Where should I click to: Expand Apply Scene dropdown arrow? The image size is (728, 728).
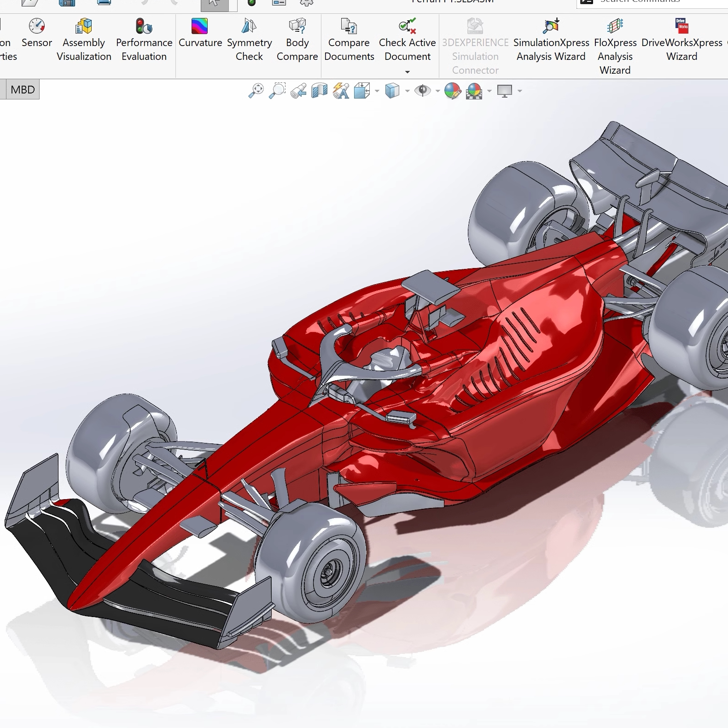(489, 91)
